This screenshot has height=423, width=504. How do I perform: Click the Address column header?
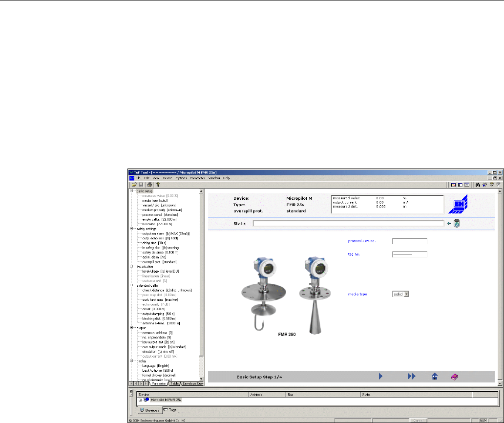point(267,394)
